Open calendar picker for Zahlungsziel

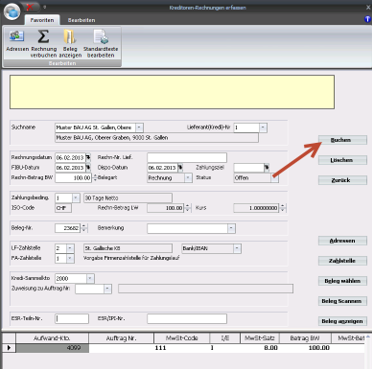pos(267,167)
